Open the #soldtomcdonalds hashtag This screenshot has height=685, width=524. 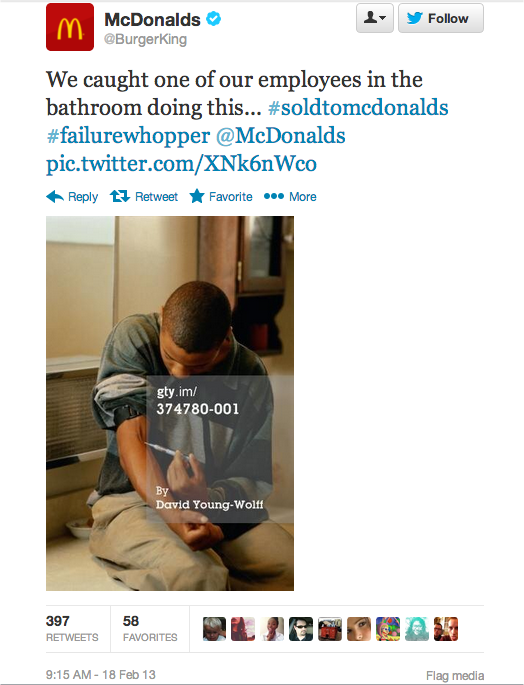358,107
